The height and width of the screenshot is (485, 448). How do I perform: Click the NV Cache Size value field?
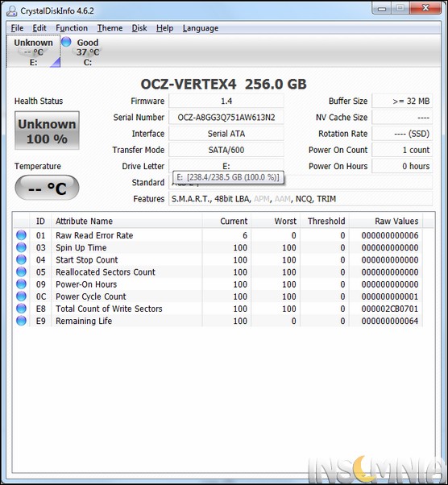tap(402, 118)
